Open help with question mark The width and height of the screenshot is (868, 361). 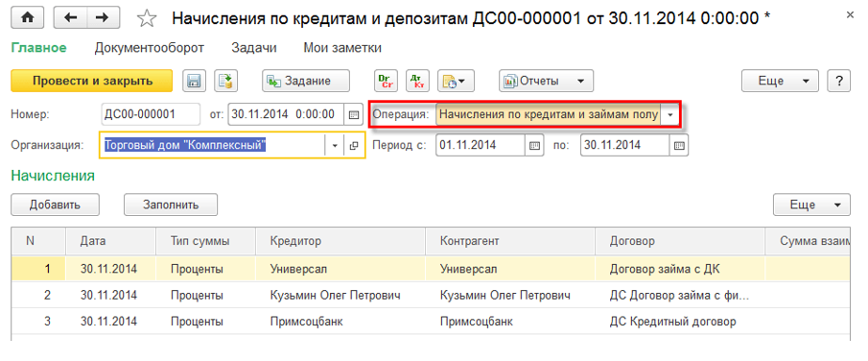838,81
